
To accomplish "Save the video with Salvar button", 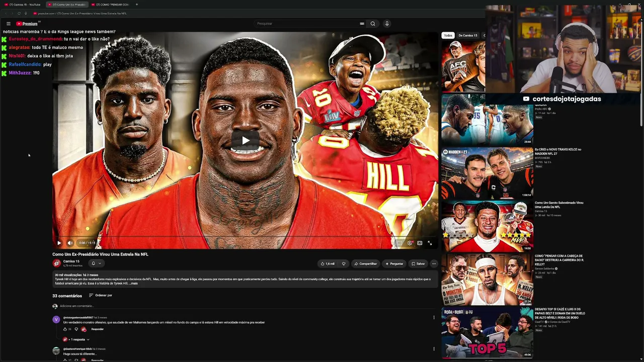I will (418, 263).
